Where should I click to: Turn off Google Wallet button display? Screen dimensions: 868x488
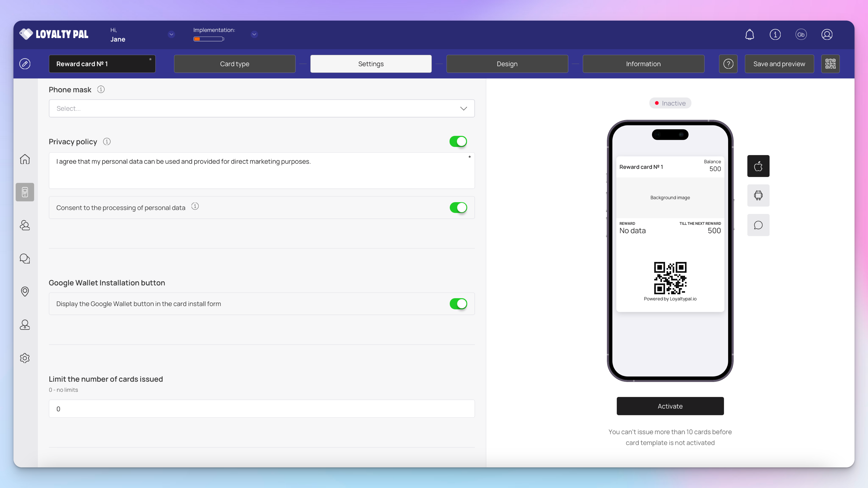click(458, 304)
